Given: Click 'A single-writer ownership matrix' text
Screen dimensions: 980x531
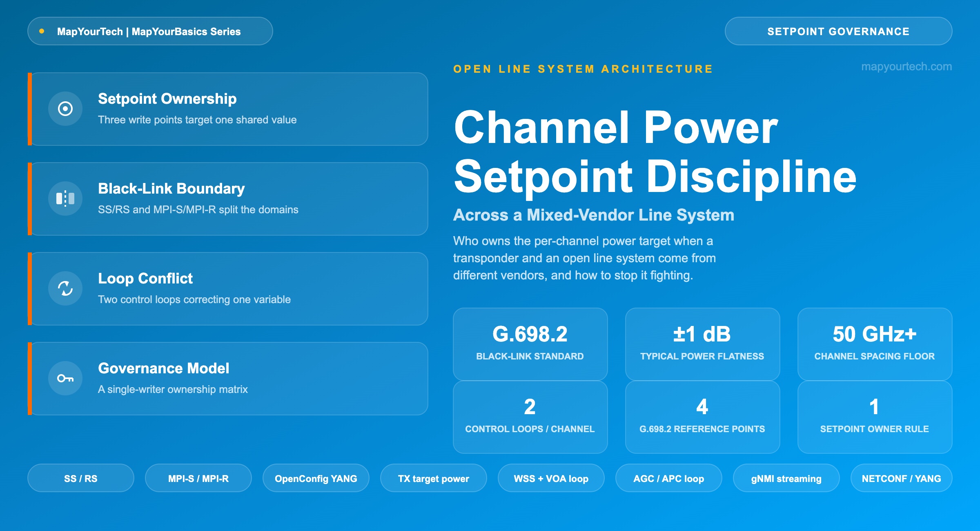Looking at the screenshot, I should [x=173, y=389].
